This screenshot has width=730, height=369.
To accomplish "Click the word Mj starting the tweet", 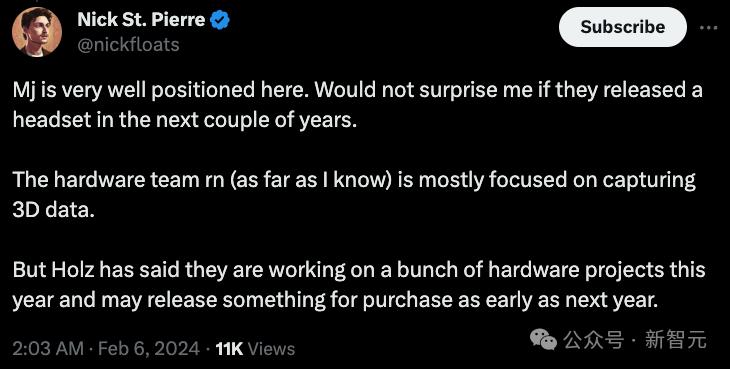I will (x=23, y=90).
